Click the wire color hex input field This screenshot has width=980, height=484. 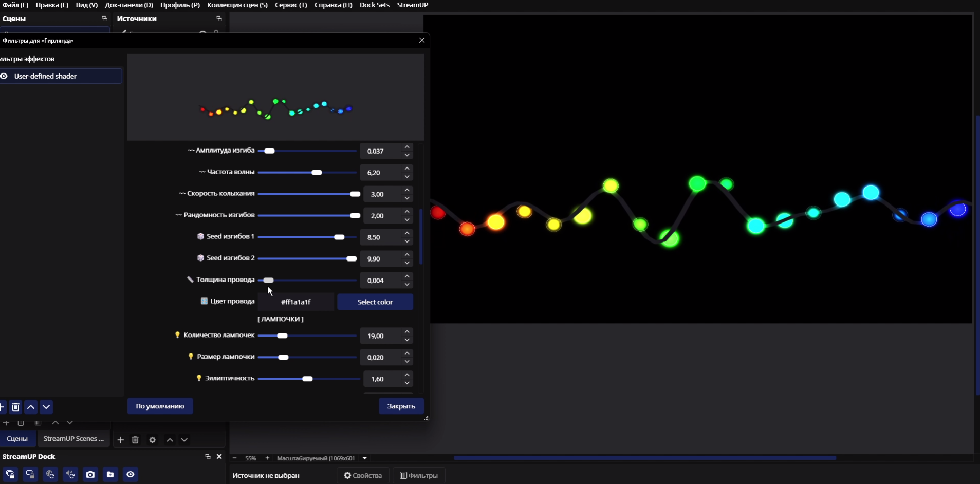295,302
